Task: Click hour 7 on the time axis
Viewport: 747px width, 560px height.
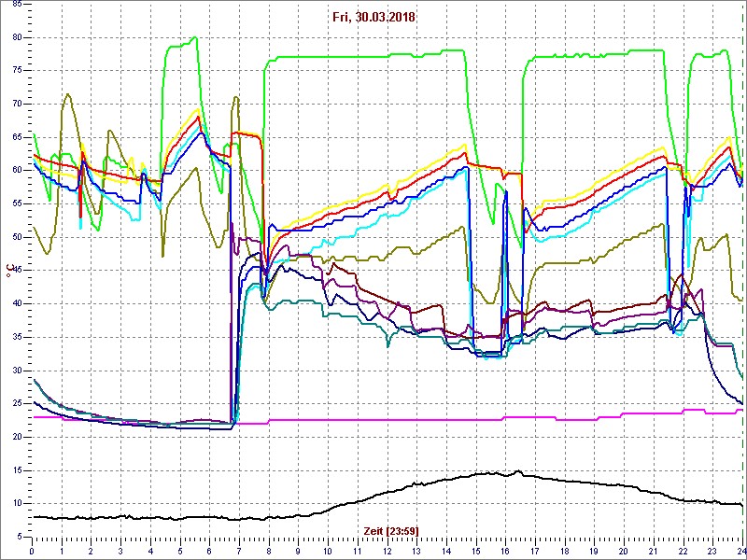Action: [239, 551]
